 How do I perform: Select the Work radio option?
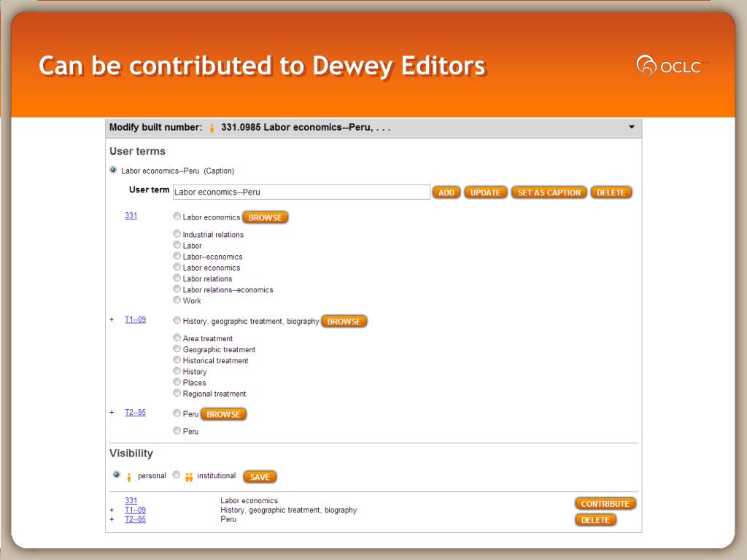[177, 300]
